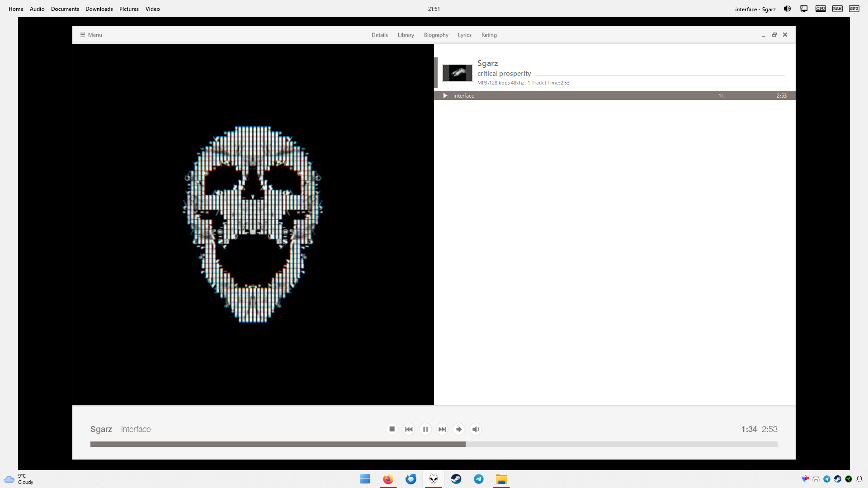The width and height of the screenshot is (868, 488).
Task: Show the Biography panel
Action: click(x=436, y=35)
